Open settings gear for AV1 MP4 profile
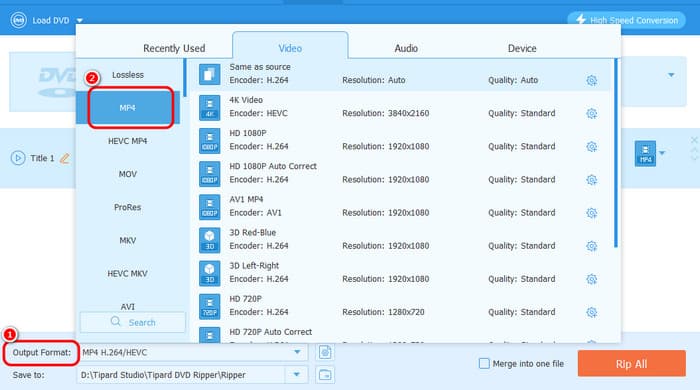Viewport: 700px width, 390px height. click(592, 213)
